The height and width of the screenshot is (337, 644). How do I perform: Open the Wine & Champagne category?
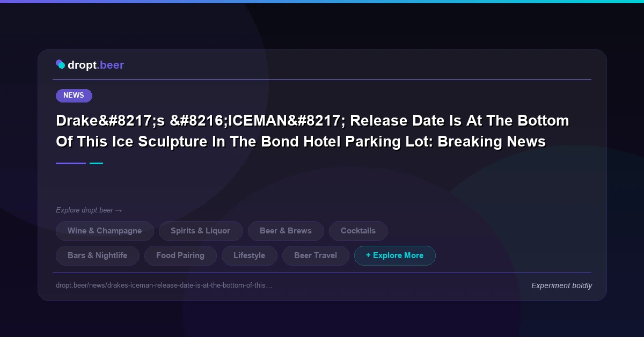click(x=105, y=231)
